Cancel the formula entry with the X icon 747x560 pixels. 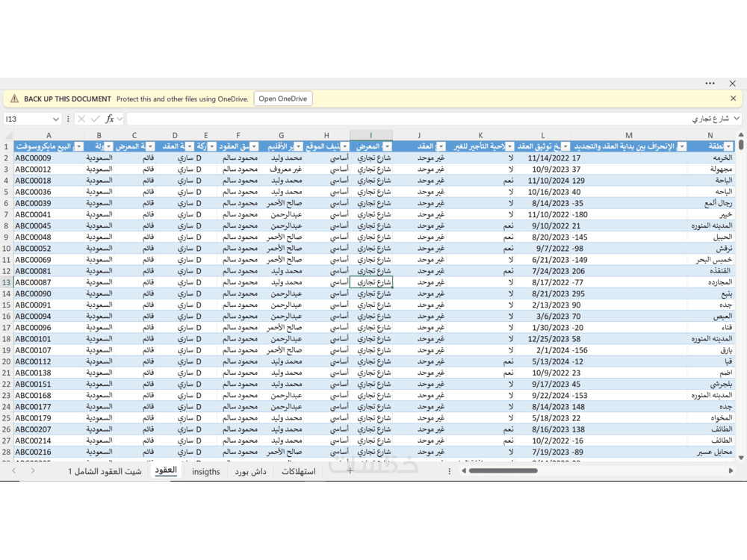click(x=81, y=119)
